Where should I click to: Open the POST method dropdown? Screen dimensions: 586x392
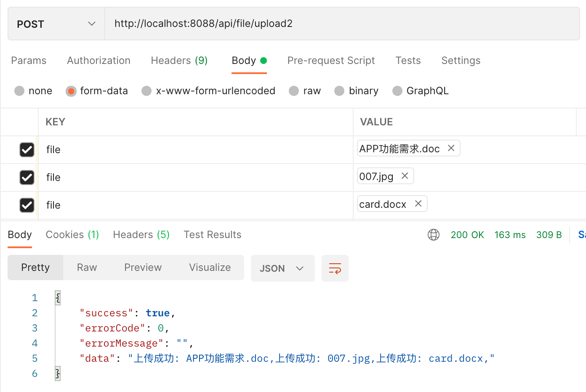pyautogui.click(x=56, y=24)
